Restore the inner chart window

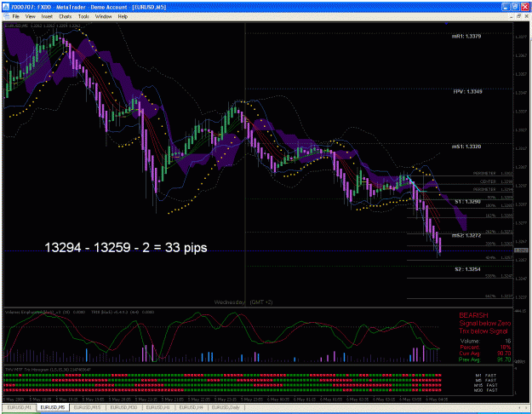point(518,16)
